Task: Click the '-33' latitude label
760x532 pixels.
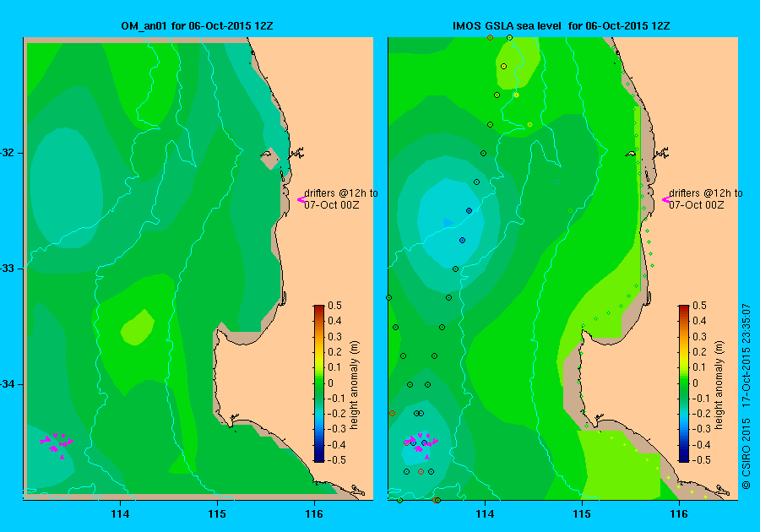Action: (x=8, y=269)
